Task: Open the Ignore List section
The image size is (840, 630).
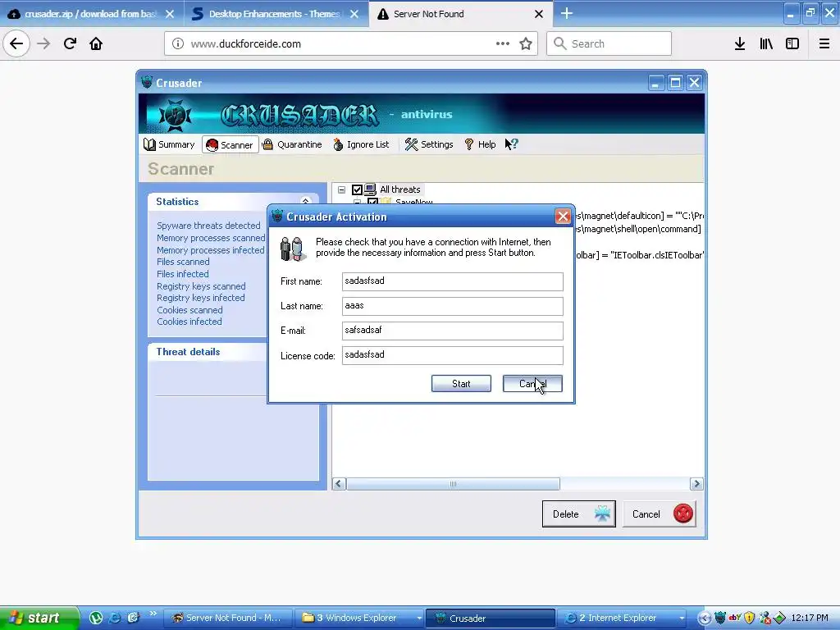Action: 361,144
